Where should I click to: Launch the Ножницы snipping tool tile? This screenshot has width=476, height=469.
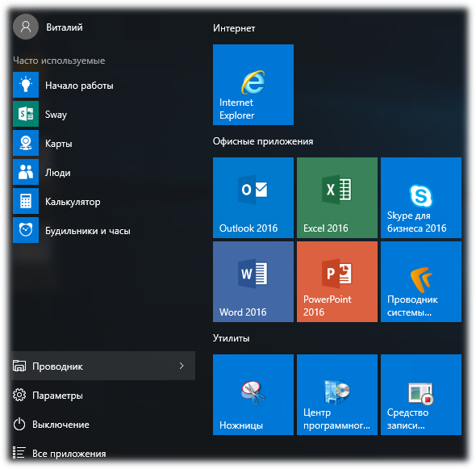pyautogui.click(x=253, y=395)
